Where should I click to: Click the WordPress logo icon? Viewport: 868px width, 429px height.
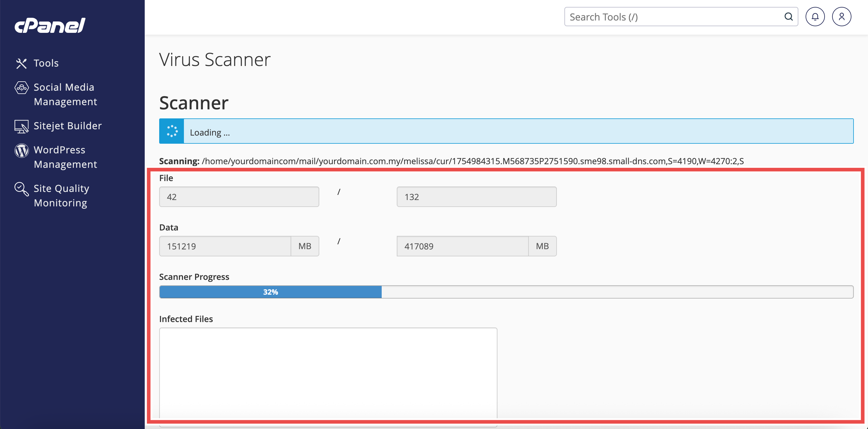pos(22,151)
